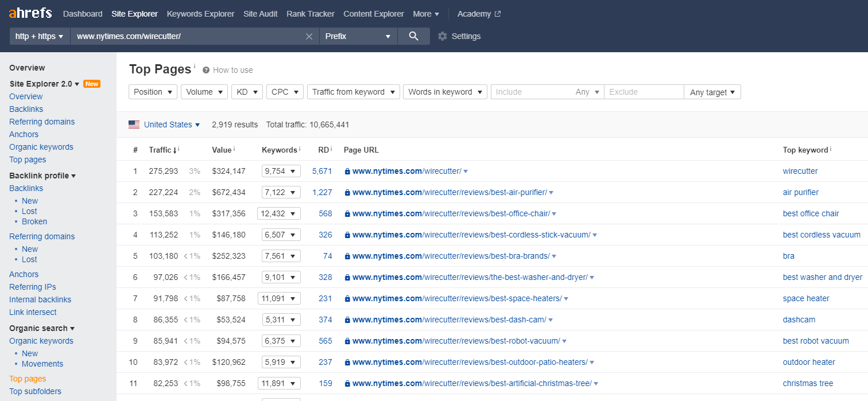Viewport: 868px width, 401px height.
Task: Expand the Prefix mode dropdown
Action: [x=358, y=36]
